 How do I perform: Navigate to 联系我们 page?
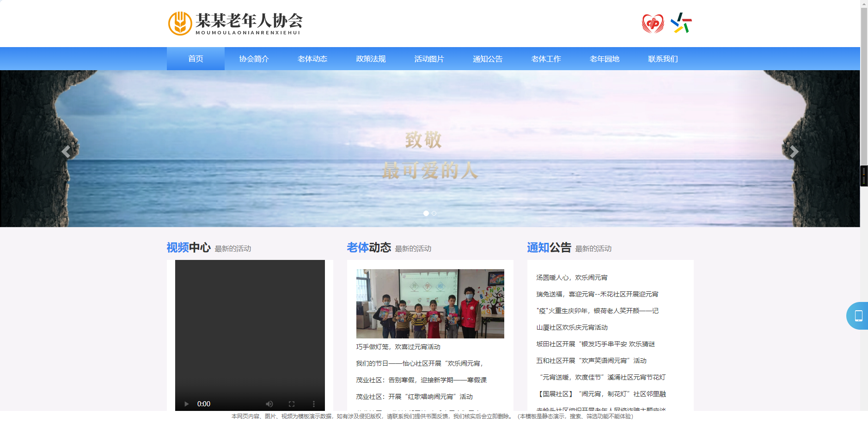pyautogui.click(x=663, y=59)
